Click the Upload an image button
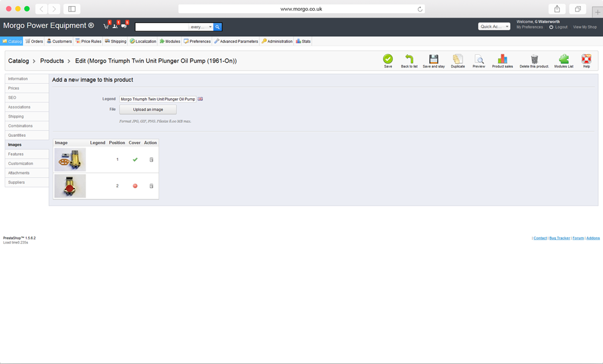Screen dimensions: 603x364 coord(148,110)
